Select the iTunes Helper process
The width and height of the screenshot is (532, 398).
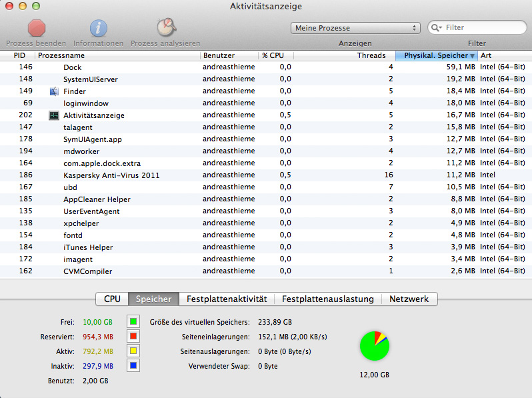[x=266, y=247]
